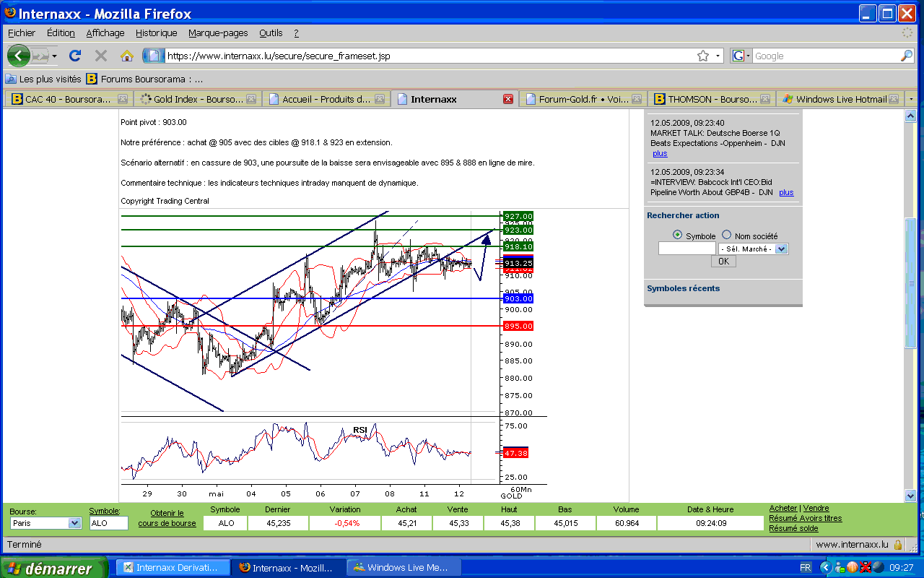924x578 pixels.
Task: Open the tab list dropdown arrow
Action: click(912, 99)
